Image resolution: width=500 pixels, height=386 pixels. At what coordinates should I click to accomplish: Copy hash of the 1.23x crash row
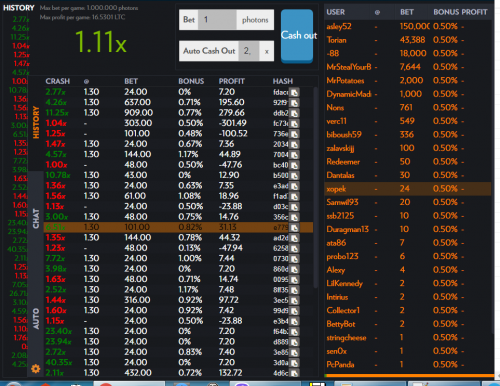pyautogui.click(x=294, y=248)
